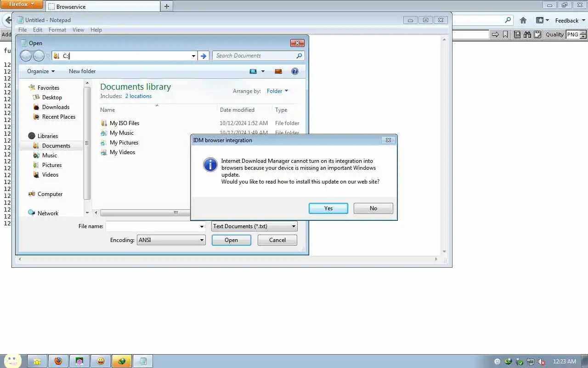Expand the address bar history dropdown
The width and height of the screenshot is (588, 368).
pyautogui.click(x=193, y=56)
